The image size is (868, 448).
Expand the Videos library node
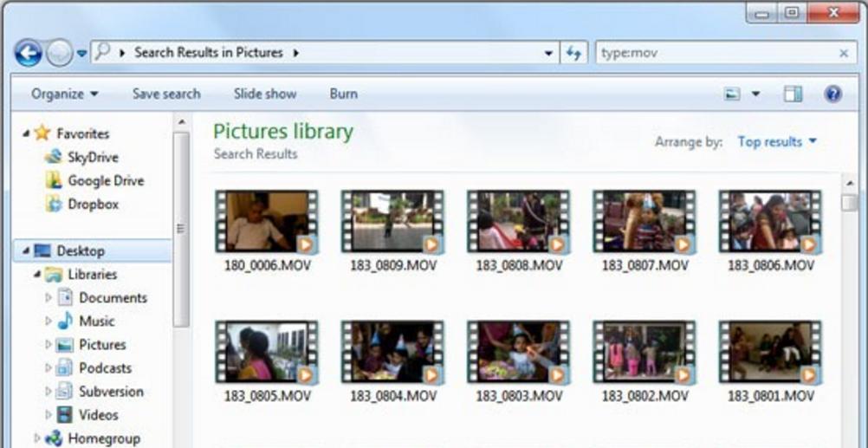(x=49, y=414)
